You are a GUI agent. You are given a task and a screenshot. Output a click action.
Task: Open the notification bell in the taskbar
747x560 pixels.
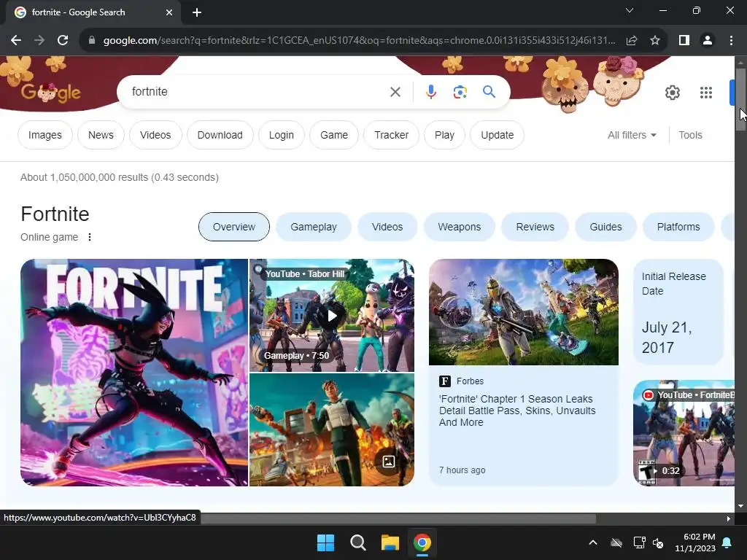click(727, 542)
